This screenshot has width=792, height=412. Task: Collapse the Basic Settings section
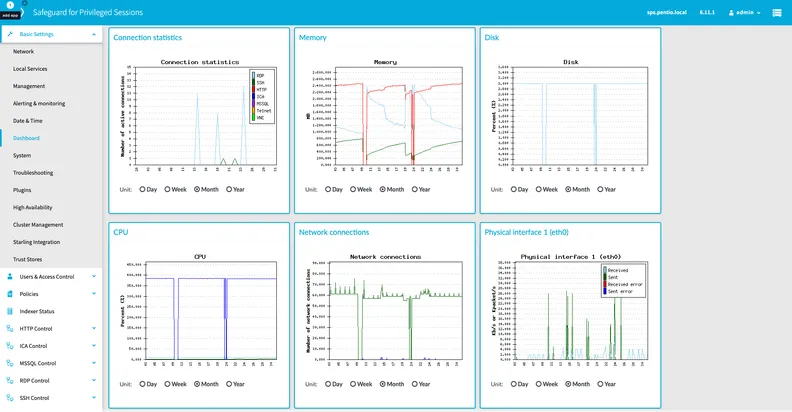coord(94,34)
